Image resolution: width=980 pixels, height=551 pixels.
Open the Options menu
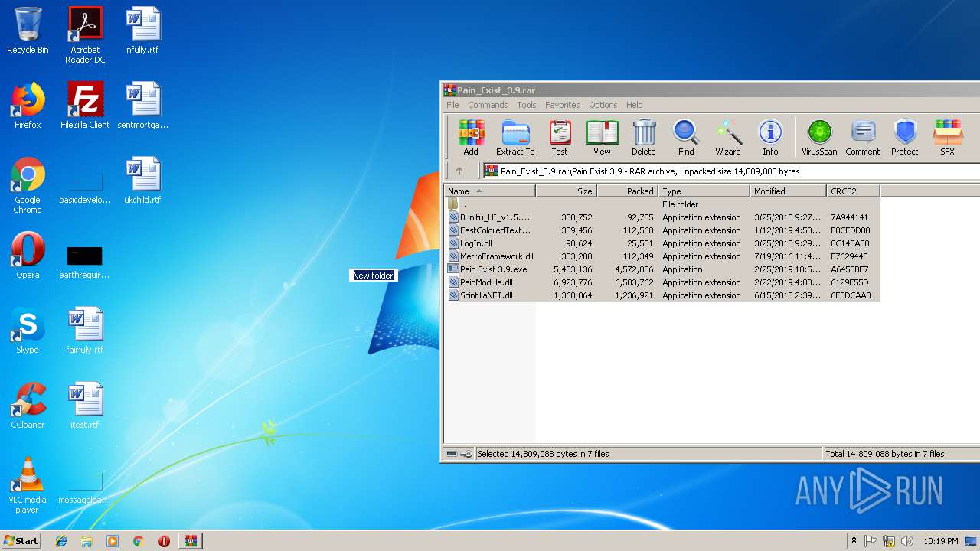tap(603, 105)
